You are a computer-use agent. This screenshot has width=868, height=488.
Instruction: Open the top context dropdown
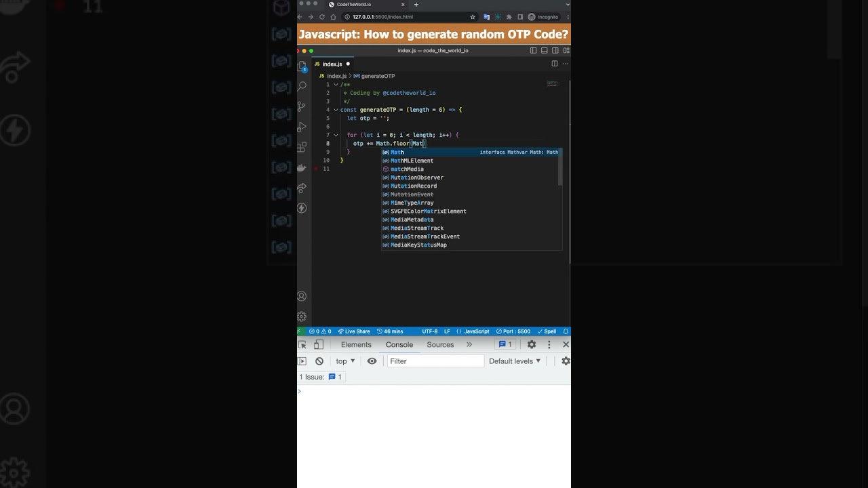(345, 361)
